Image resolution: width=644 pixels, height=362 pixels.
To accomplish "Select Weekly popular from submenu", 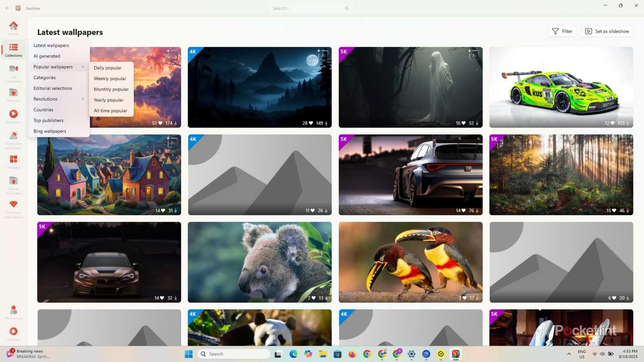I will pyautogui.click(x=110, y=78).
